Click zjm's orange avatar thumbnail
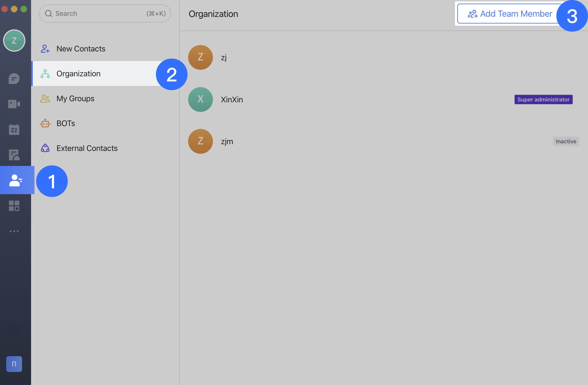The image size is (588, 385). (x=201, y=141)
